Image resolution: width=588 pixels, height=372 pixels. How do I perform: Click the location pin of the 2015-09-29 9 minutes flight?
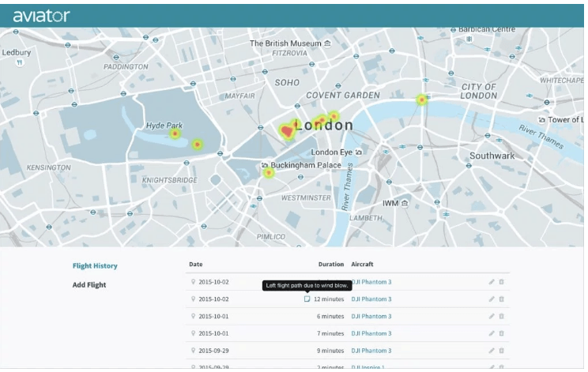click(x=193, y=351)
